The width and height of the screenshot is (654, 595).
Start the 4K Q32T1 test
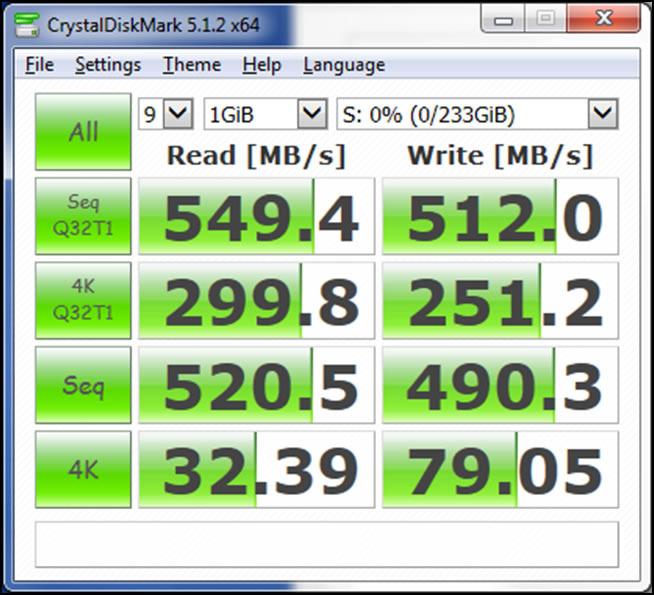[x=83, y=300]
